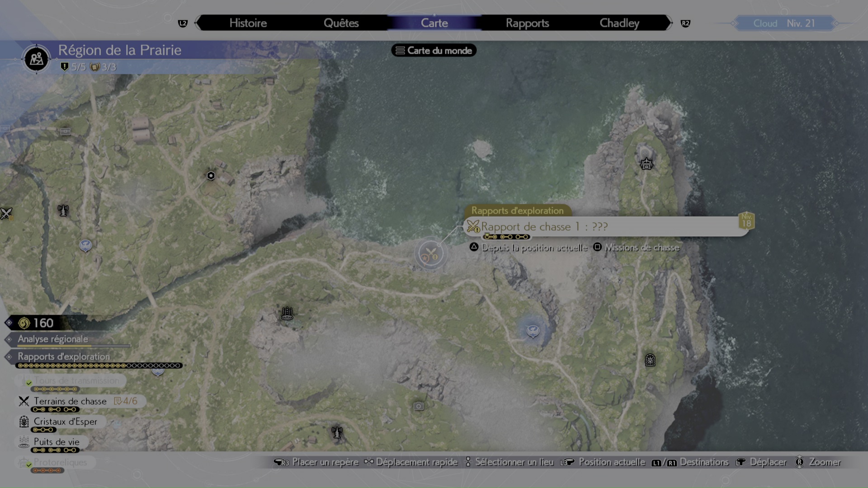868x488 pixels.
Task: Select the Chadley tab
Action: pos(619,23)
